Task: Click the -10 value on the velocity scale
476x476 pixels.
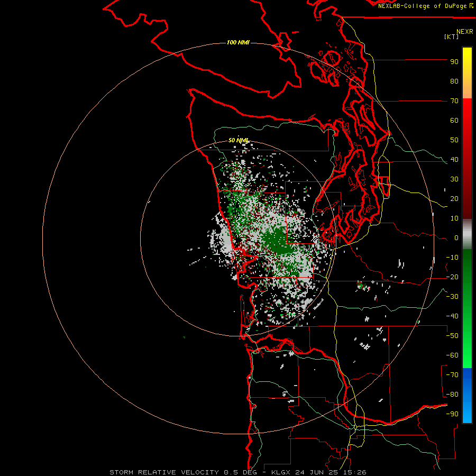Action: [452, 258]
